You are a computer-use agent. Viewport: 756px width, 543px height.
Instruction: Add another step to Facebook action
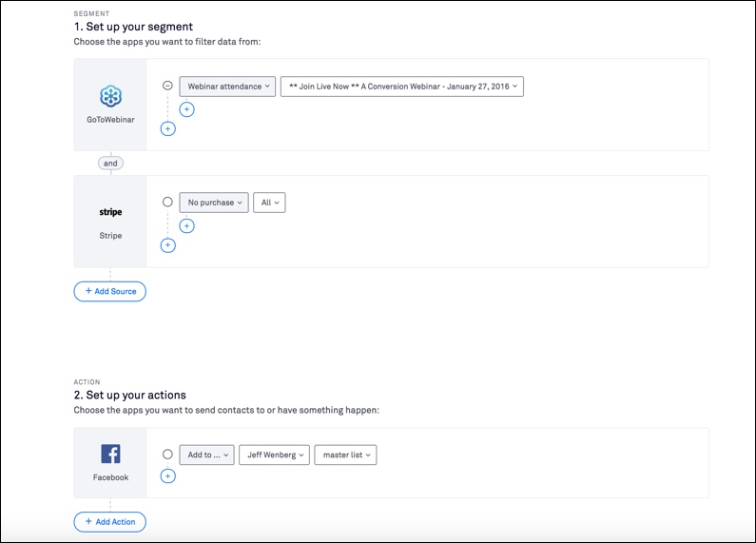pos(168,475)
